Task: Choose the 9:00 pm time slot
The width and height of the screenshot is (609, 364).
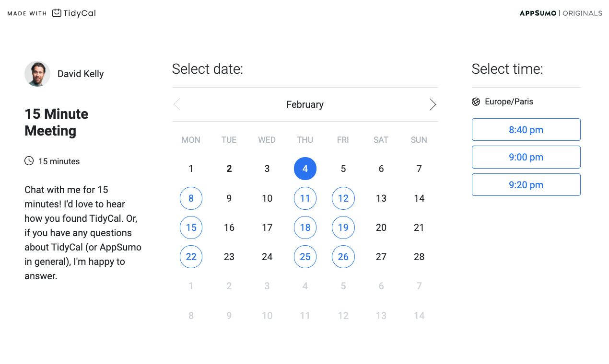Action: 526,157
